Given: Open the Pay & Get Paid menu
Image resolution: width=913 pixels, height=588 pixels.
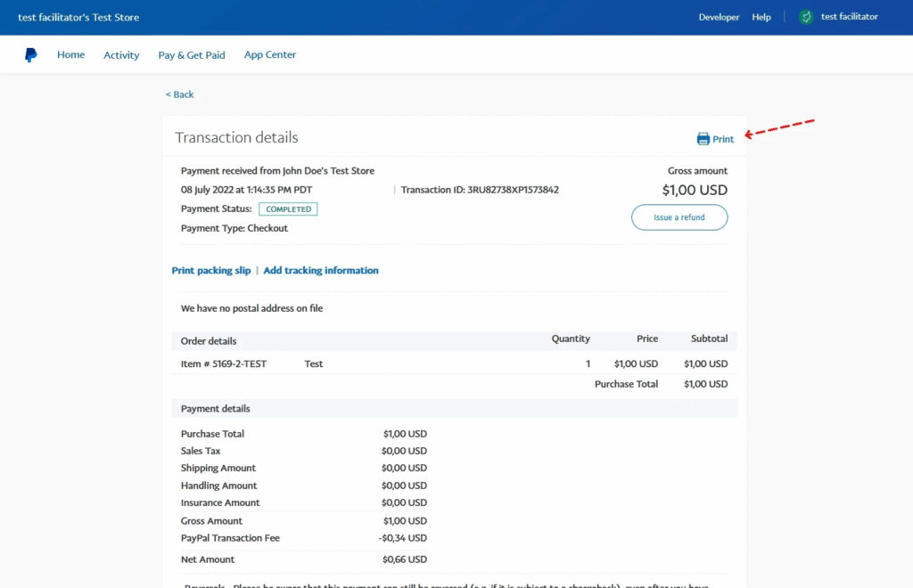Looking at the screenshot, I should (192, 55).
